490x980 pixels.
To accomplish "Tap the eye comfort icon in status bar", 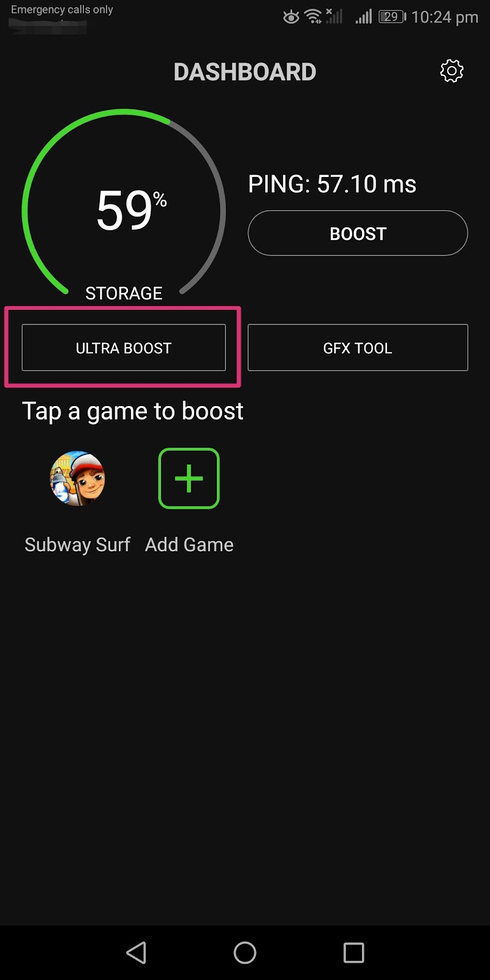I will coord(291,17).
